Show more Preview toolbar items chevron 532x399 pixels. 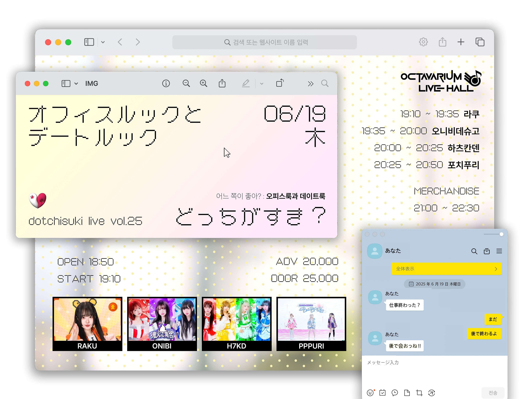tap(310, 84)
